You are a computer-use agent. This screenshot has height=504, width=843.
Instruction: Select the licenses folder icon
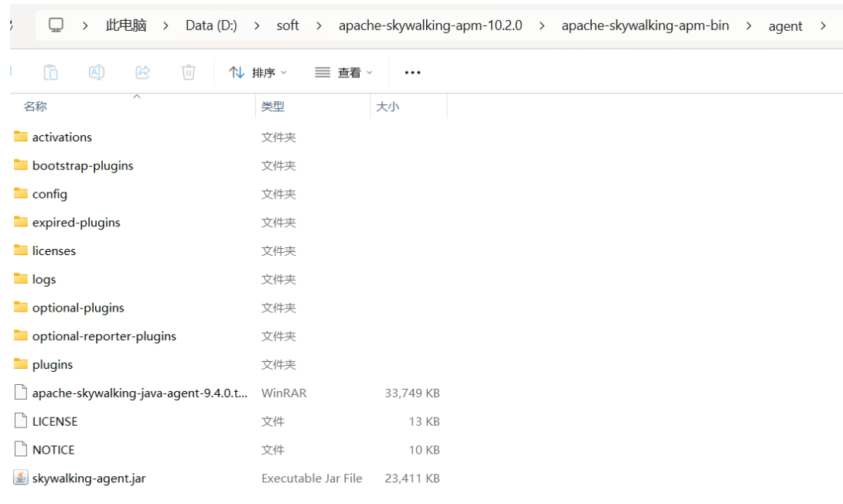20,250
